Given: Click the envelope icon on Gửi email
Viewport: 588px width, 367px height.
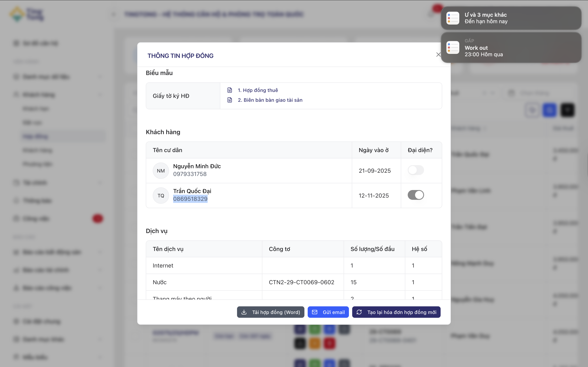Looking at the screenshot, I should point(315,312).
